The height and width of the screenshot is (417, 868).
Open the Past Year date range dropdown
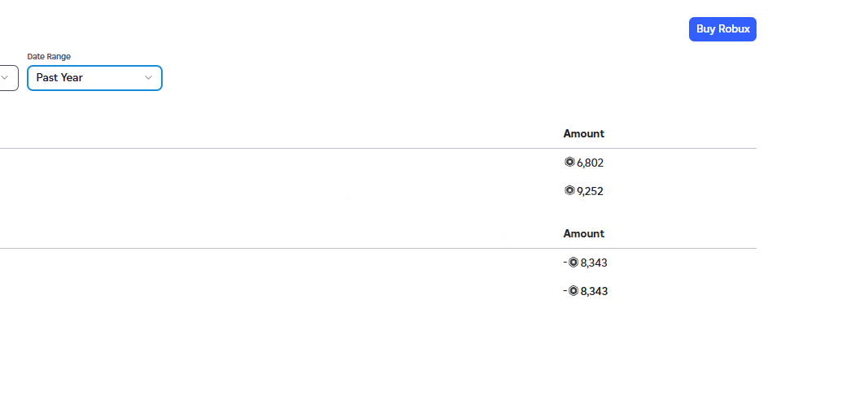point(94,78)
